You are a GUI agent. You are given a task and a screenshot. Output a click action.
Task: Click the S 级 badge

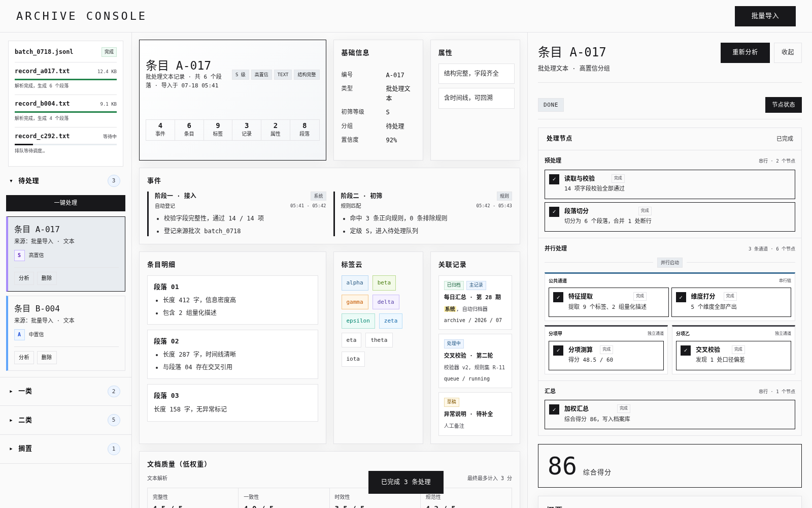point(241,75)
